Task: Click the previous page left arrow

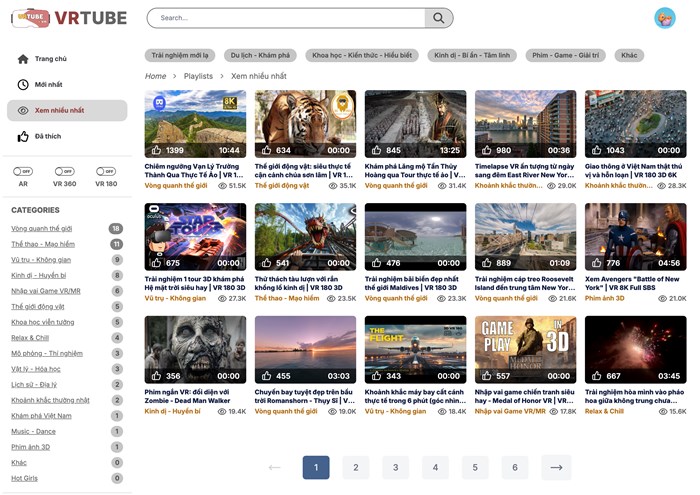Action: (x=274, y=467)
